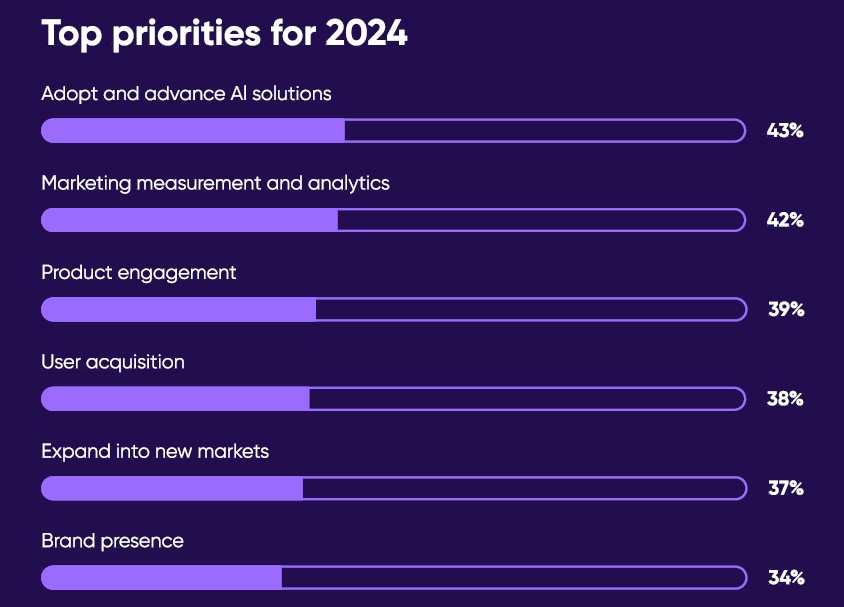Click the filled part of the new markets bar

(x=172, y=488)
